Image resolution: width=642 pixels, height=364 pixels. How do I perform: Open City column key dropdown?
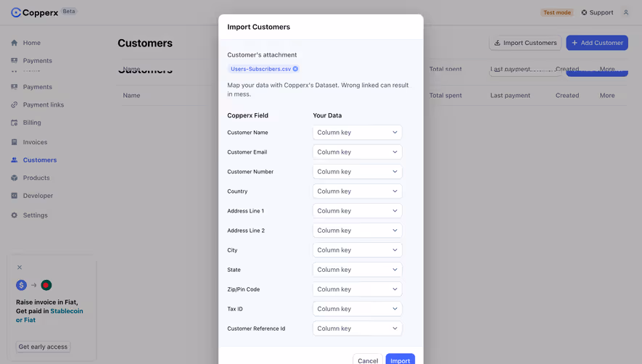(x=357, y=250)
